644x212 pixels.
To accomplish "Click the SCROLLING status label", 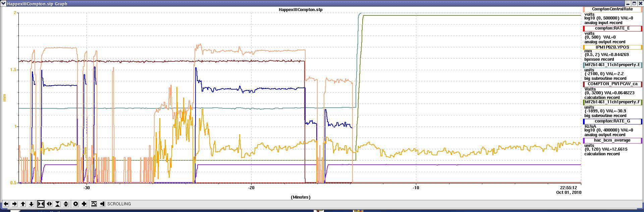I will (119, 204).
